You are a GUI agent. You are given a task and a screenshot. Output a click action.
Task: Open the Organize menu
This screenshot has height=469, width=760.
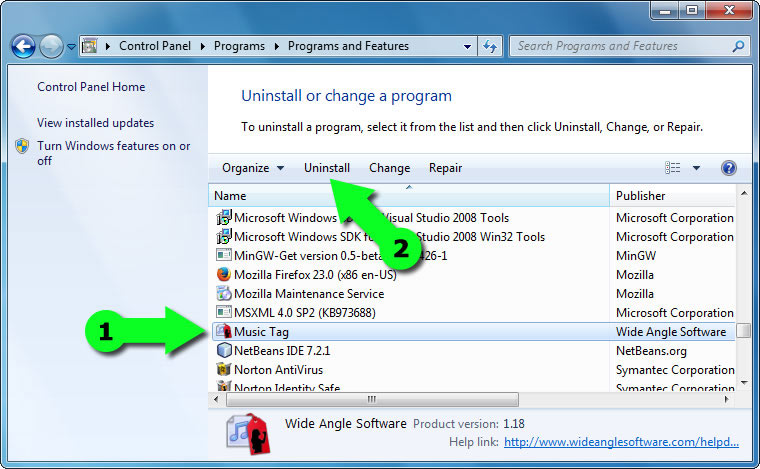(x=253, y=168)
